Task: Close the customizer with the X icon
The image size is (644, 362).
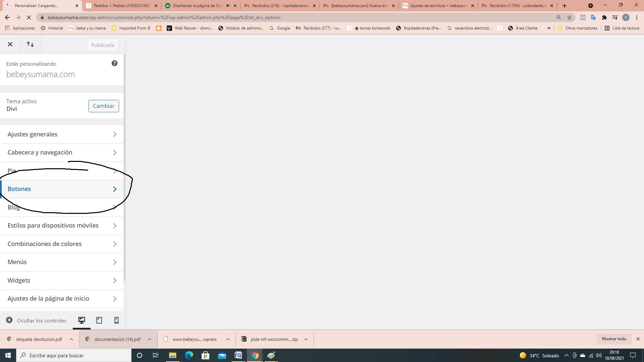Action: (x=10, y=44)
